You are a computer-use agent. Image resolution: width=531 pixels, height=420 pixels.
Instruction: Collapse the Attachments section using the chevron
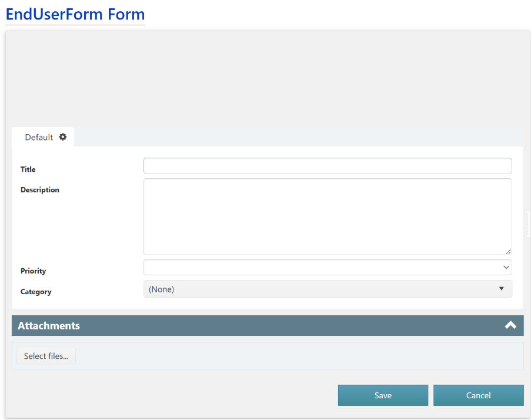click(x=510, y=325)
